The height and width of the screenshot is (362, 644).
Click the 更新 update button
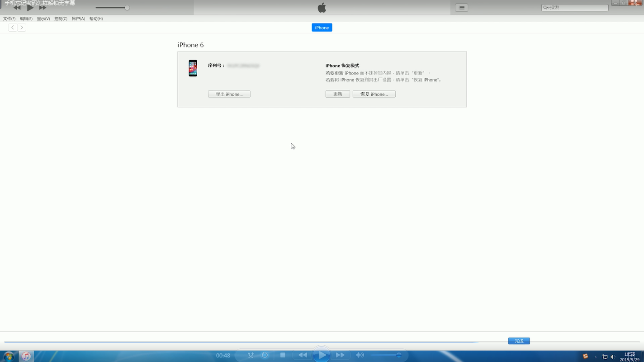tap(338, 94)
